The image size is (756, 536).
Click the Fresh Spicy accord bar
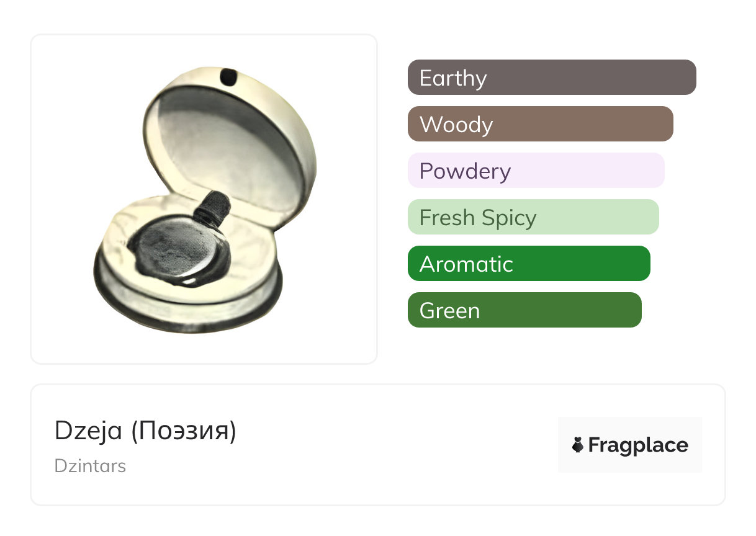click(533, 217)
